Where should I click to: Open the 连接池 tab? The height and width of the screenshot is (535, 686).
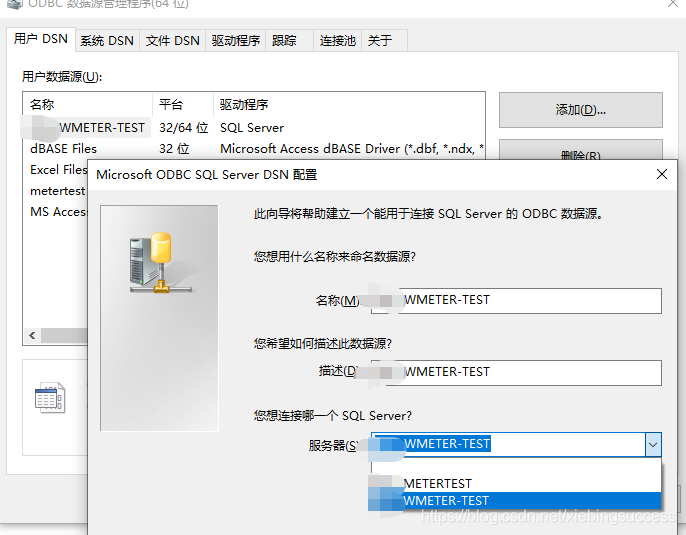[x=337, y=41]
